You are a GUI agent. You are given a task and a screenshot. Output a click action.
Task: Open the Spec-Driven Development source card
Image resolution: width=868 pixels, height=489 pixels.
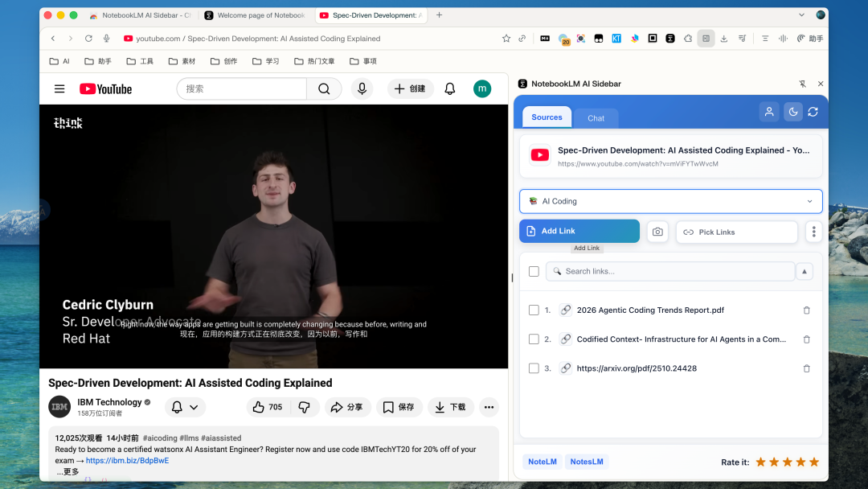[670, 156]
